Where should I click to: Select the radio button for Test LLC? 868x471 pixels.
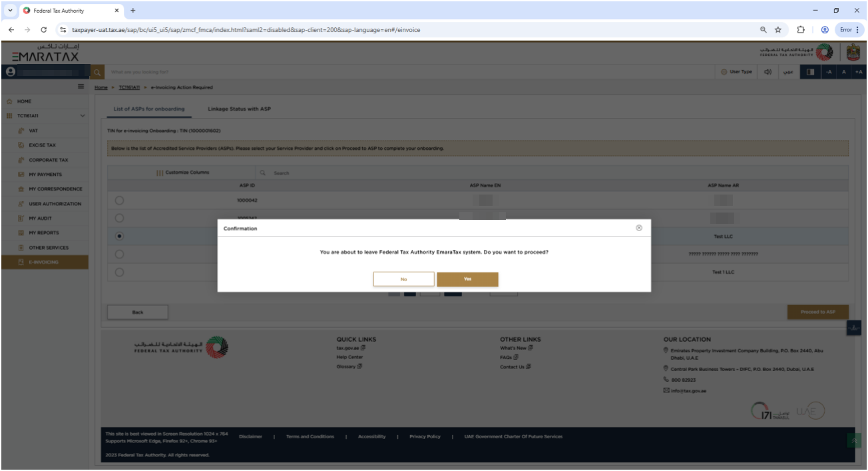[120, 236]
